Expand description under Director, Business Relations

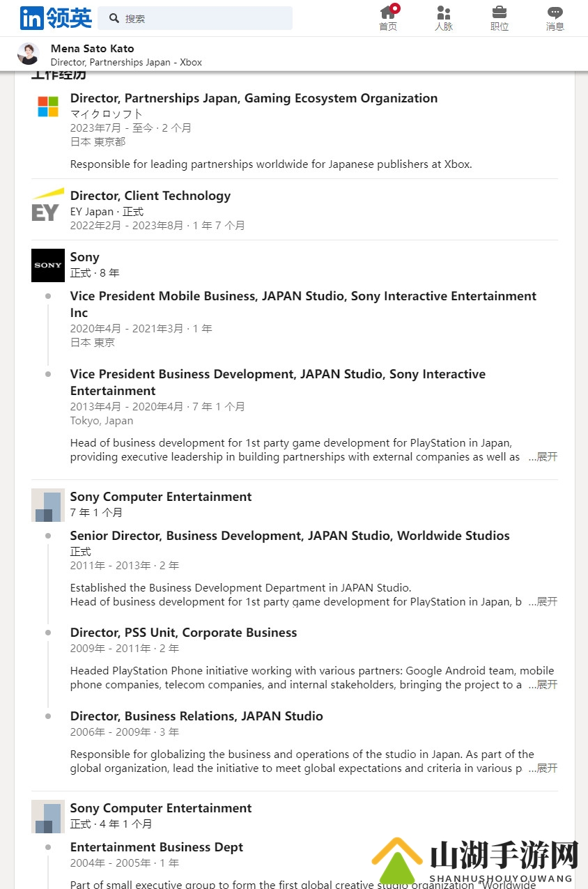click(543, 768)
